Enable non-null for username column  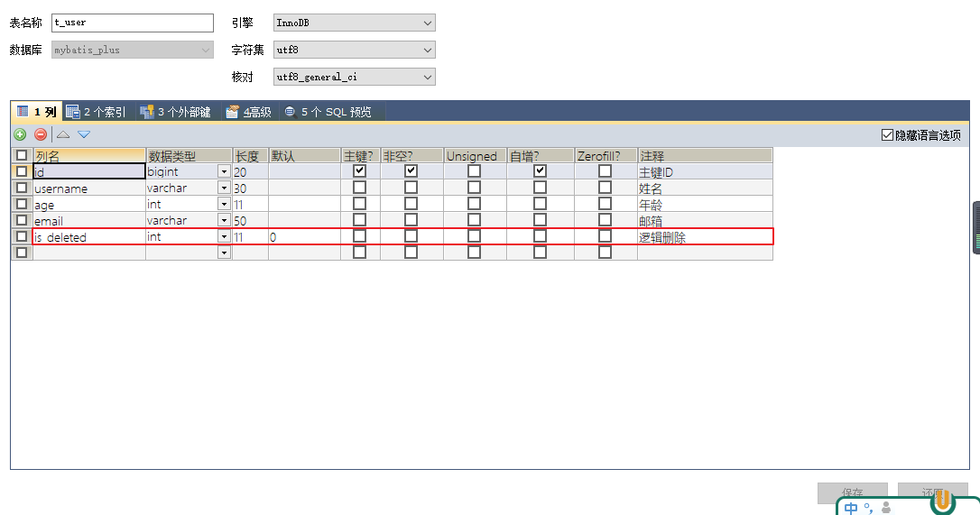point(411,188)
